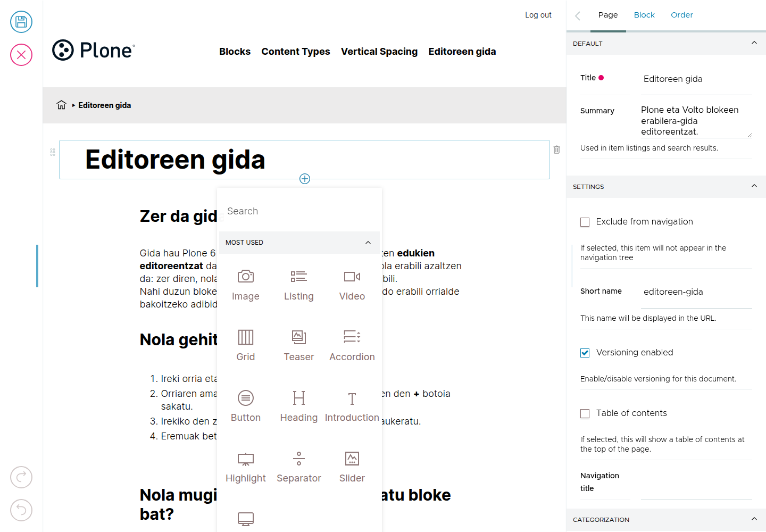Click the Log out link
Image resolution: width=766 pixels, height=532 pixels.
tap(538, 15)
